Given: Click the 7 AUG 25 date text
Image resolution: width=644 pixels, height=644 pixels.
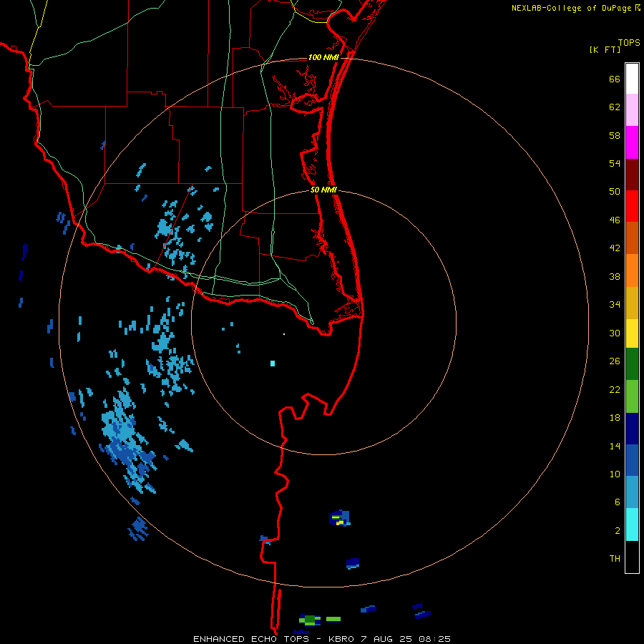Looking at the screenshot, I should coord(387,639).
